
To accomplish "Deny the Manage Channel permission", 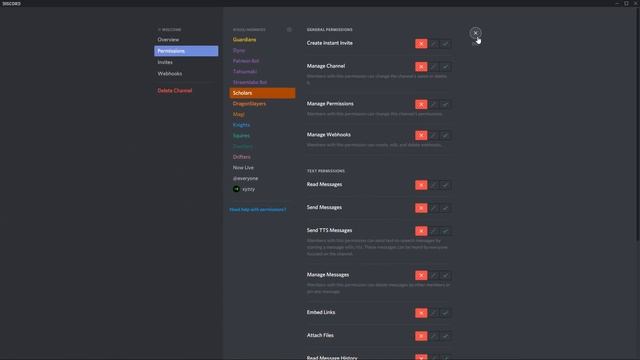I will (x=421, y=67).
